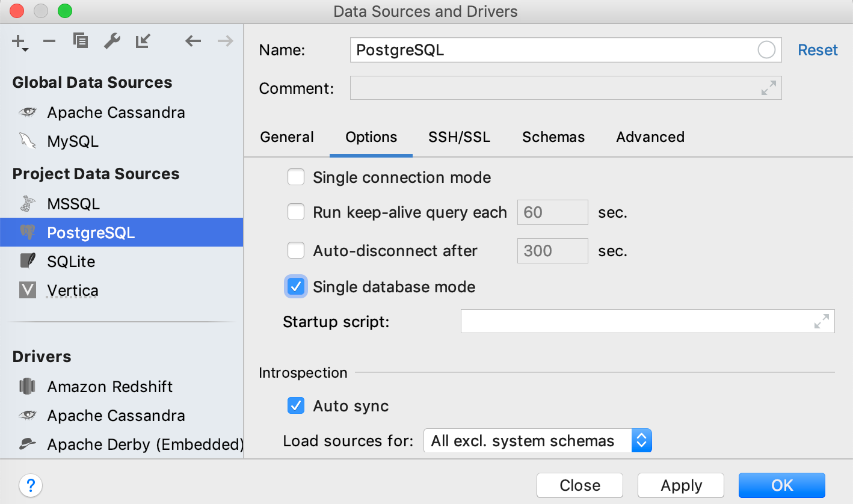Viewport: 853px width, 504px height.
Task: Click the Introspection section label
Action: 303,373
